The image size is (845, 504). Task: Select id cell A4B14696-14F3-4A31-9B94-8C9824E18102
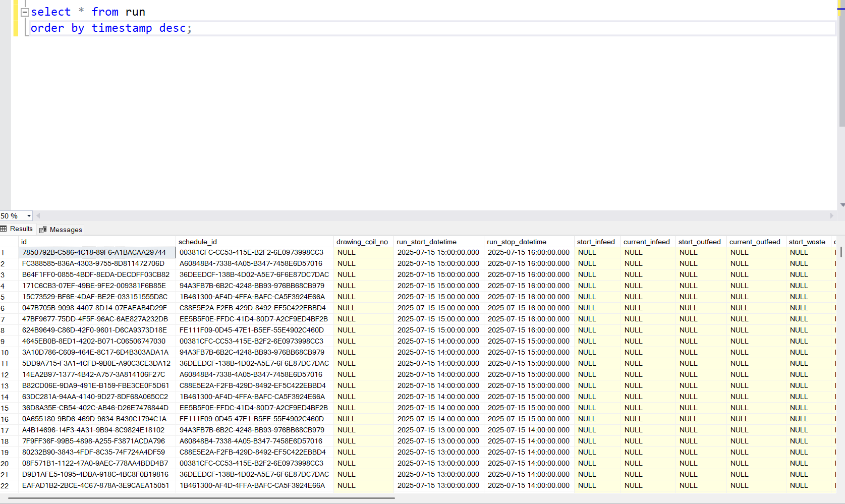97,430
